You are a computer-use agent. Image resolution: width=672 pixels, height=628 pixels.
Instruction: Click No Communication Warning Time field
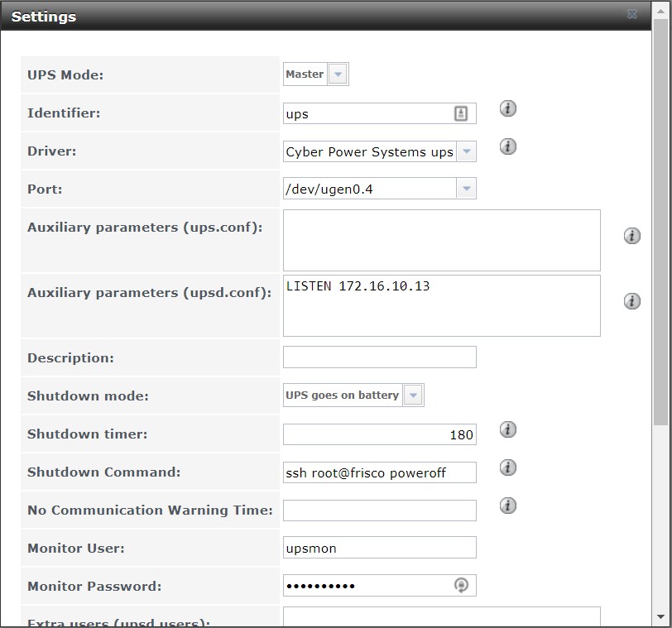tap(380, 511)
